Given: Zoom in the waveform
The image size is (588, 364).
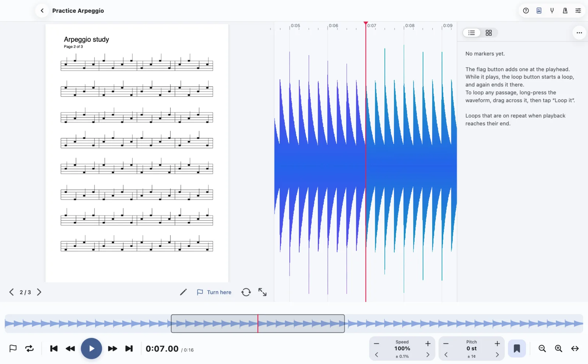Looking at the screenshot, I should (559, 349).
